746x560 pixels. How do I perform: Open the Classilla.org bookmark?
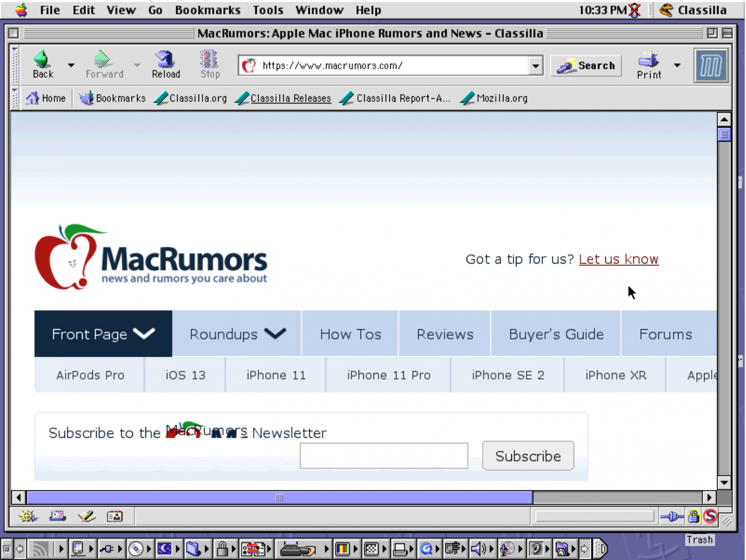(191, 98)
